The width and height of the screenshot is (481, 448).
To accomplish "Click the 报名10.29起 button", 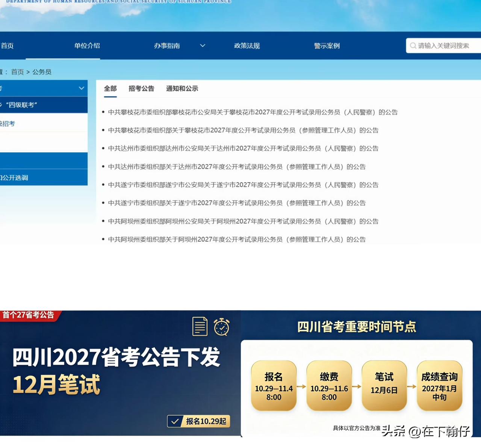I will click(198, 421).
